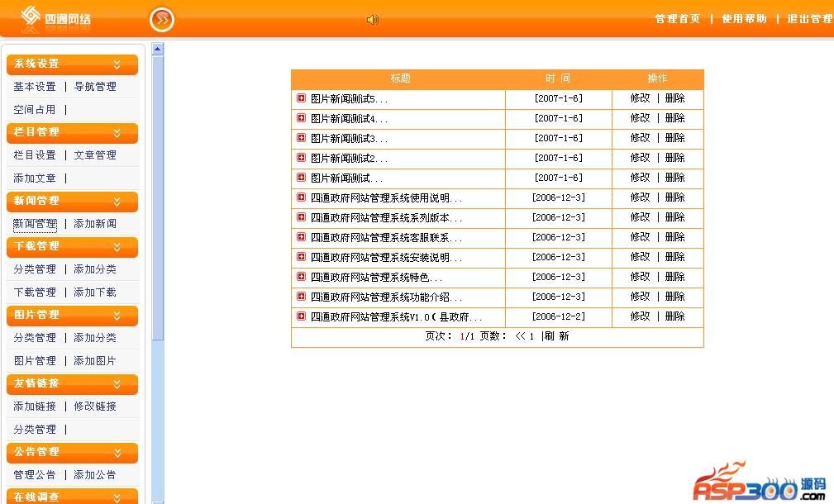Open 管理首页 in the top menu

tap(677, 19)
